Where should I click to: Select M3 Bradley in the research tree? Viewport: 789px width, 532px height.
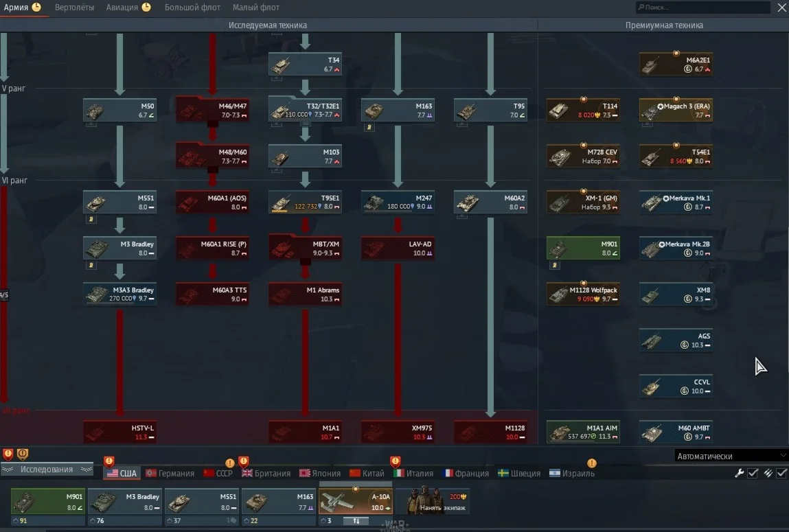tap(119, 248)
